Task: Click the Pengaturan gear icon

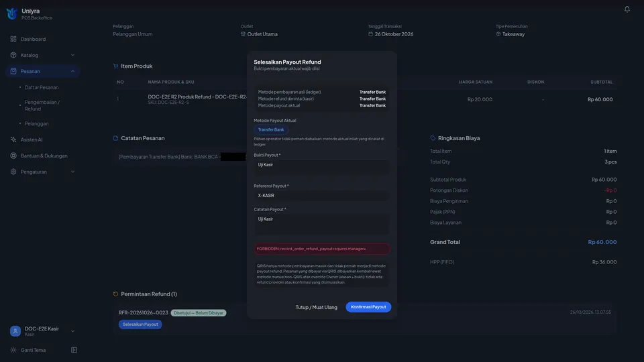Action: [x=13, y=172]
